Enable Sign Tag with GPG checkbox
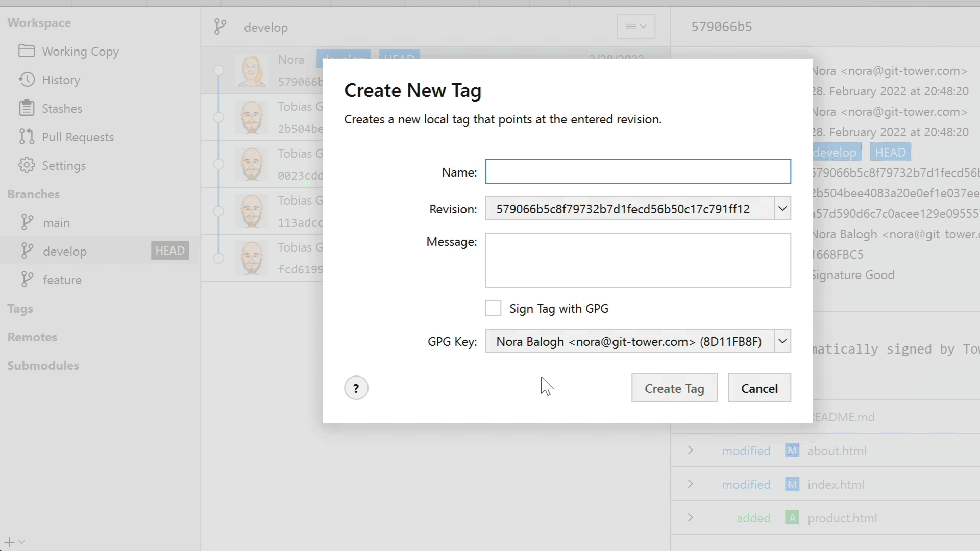 tap(493, 308)
